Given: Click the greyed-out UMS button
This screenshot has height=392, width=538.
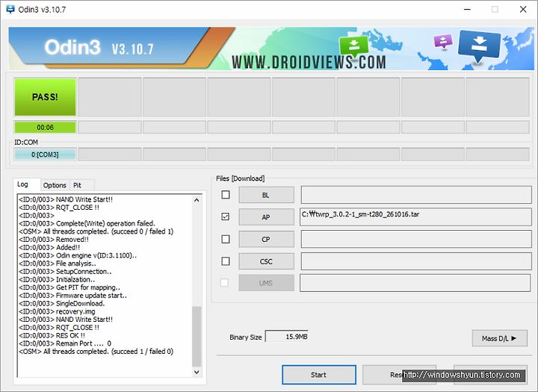Looking at the screenshot, I should pyautogui.click(x=266, y=283).
